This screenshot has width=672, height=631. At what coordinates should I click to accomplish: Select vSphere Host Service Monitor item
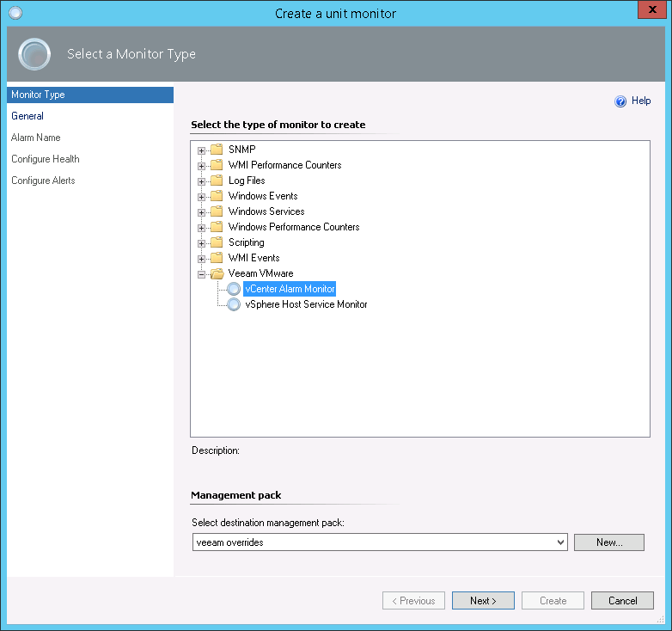[306, 304]
